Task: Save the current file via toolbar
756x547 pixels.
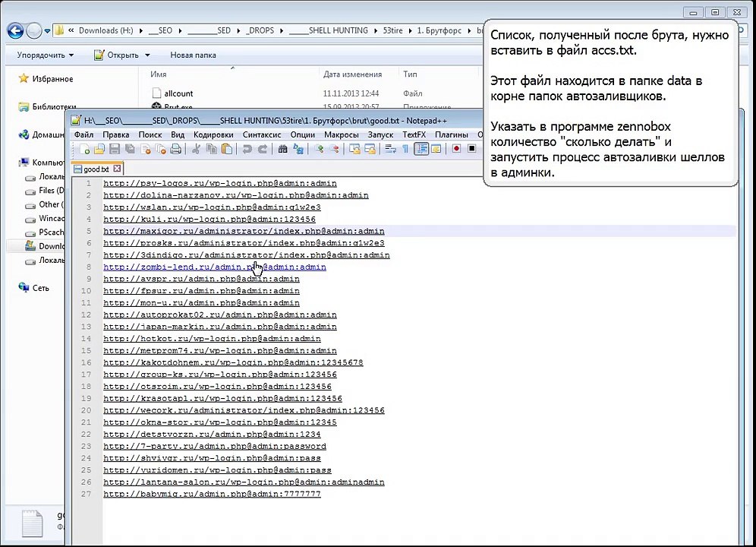Action: 115,149
